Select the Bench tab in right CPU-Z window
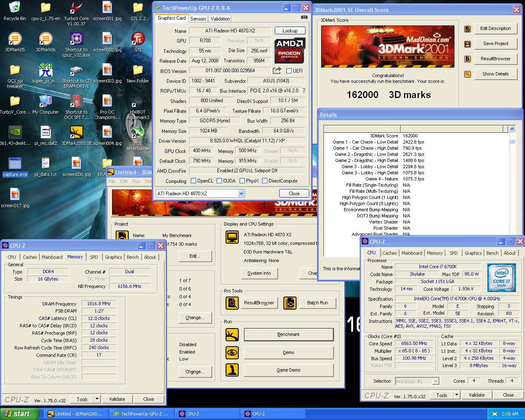Image resolution: width=525 pixels, height=420 pixels. point(493,253)
